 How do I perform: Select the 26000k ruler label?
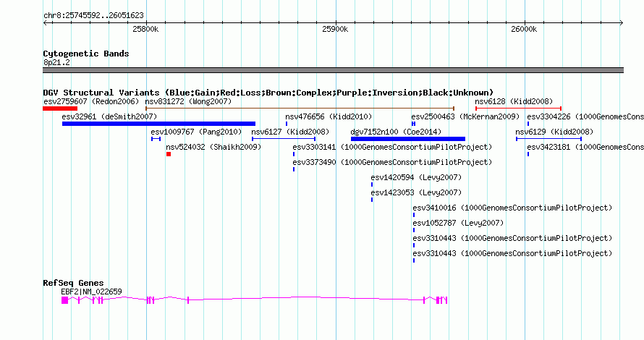click(x=524, y=29)
